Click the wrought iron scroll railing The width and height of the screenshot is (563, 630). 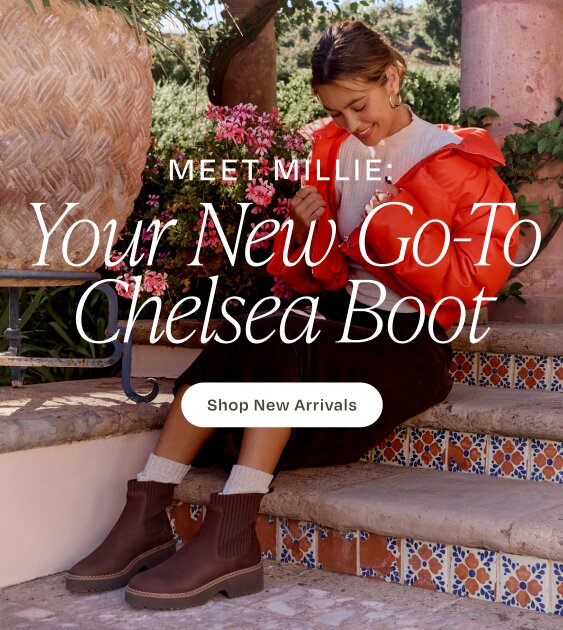pos(76,333)
